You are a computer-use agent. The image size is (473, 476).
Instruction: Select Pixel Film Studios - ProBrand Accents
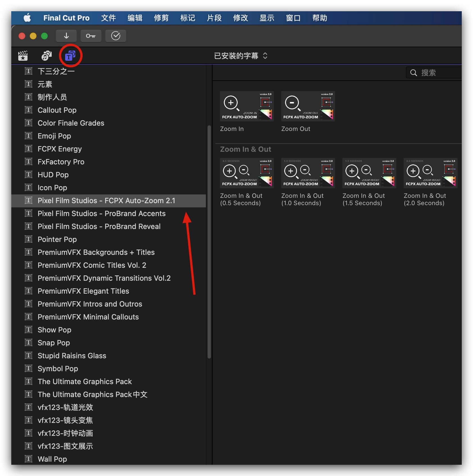tap(108, 214)
